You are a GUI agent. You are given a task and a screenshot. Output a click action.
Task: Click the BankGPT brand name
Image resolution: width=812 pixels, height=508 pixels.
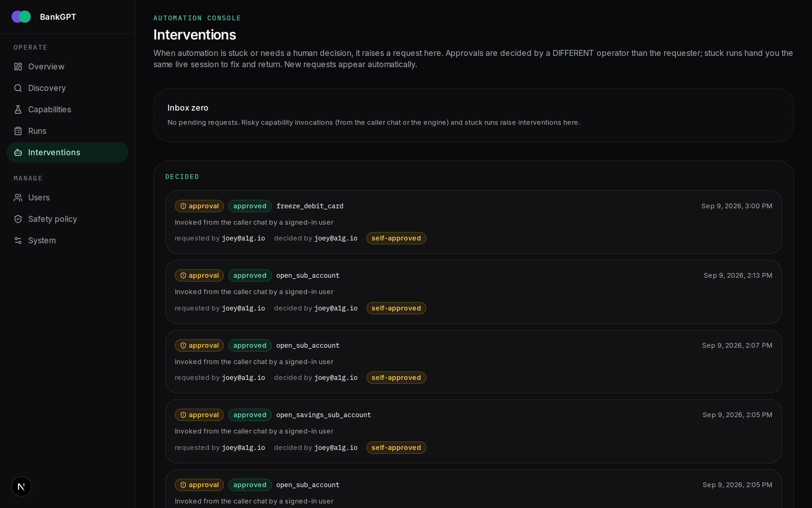click(x=58, y=17)
